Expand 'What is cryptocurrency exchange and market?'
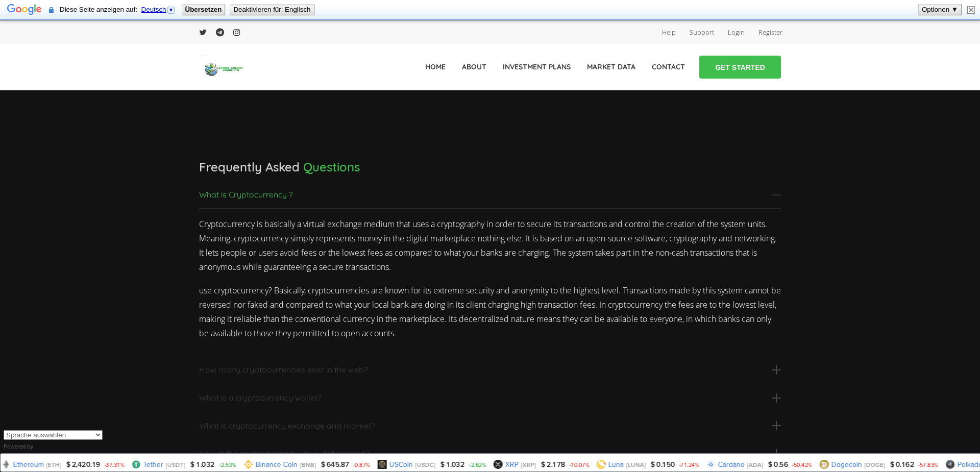Image resolution: width=980 pixels, height=472 pixels. [x=776, y=426]
